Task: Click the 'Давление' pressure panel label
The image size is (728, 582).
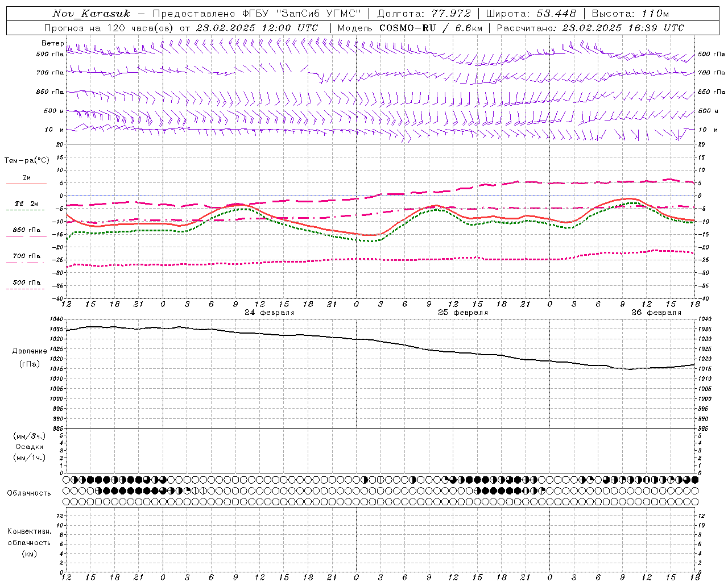Action: pos(30,351)
